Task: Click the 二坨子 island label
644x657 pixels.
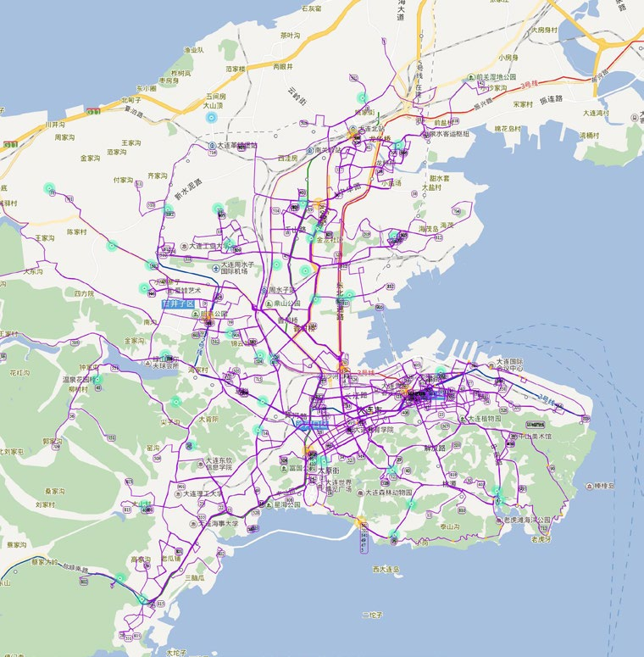Action: 372,615
